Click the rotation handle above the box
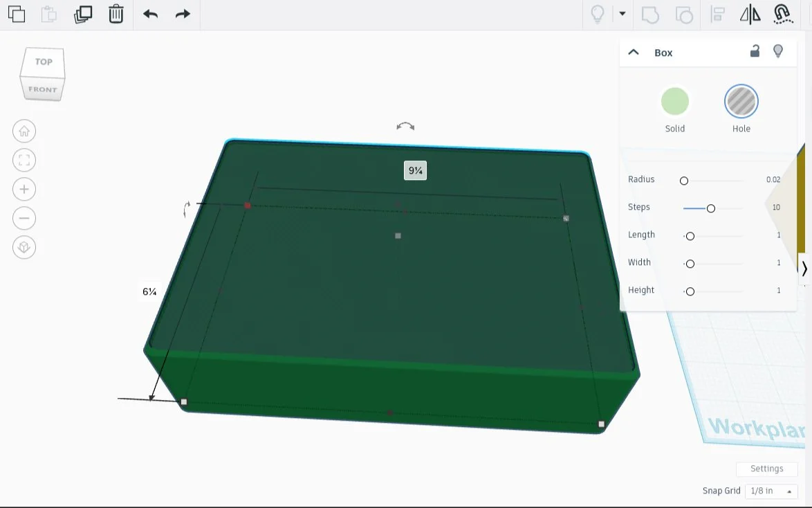The image size is (812, 508). 405,126
